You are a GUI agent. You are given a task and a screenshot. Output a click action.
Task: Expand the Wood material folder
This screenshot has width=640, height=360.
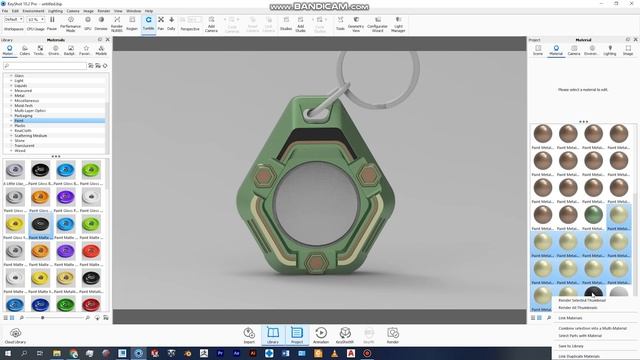(11, 151)
